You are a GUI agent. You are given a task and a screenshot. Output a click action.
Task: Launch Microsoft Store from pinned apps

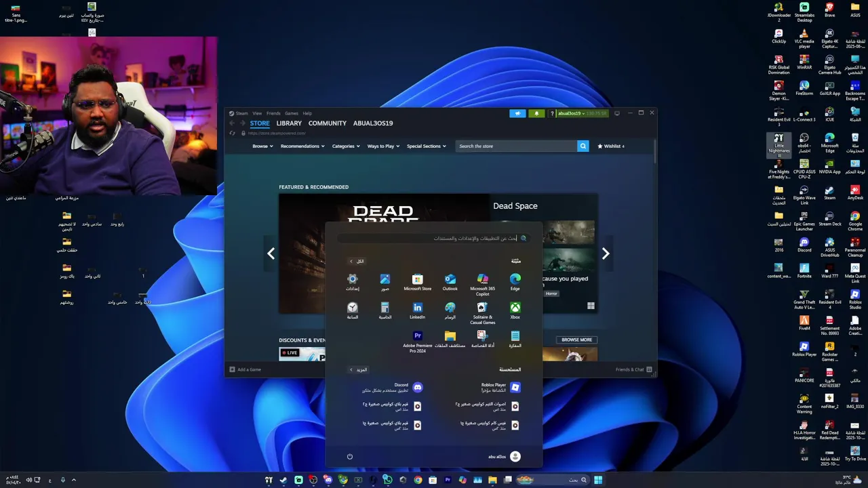coord(418,283)
